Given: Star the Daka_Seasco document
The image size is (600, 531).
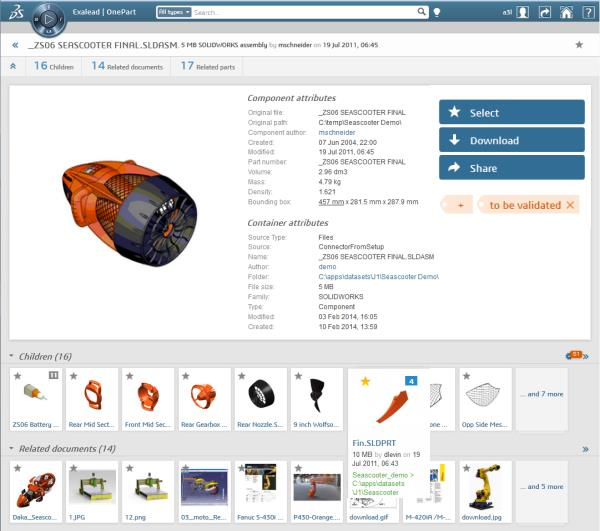Looking at the screenshot, I should point(18,468).
